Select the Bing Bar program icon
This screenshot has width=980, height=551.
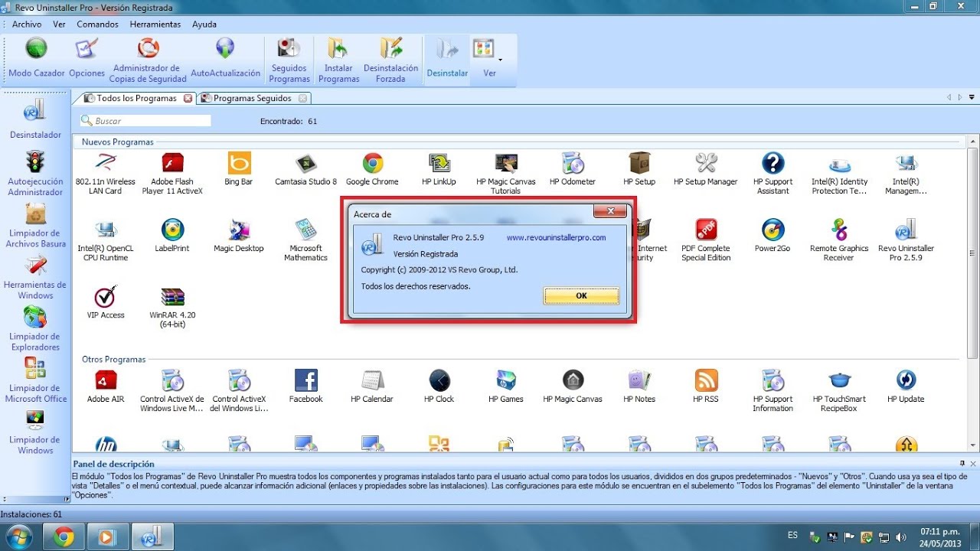coord(239,168)
